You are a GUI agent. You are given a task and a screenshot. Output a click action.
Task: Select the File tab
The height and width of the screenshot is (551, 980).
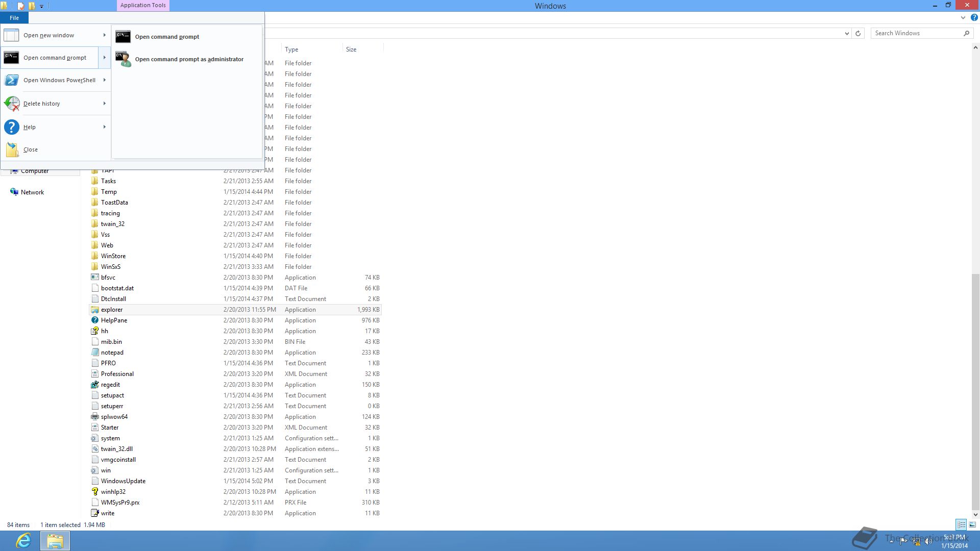[x=14, y=18]
